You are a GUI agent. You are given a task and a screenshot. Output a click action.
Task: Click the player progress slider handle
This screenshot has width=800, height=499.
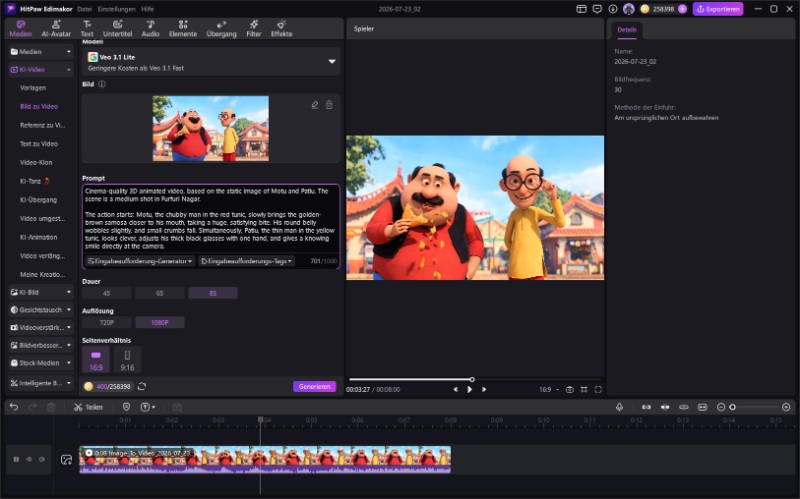[x=472, y=380]
